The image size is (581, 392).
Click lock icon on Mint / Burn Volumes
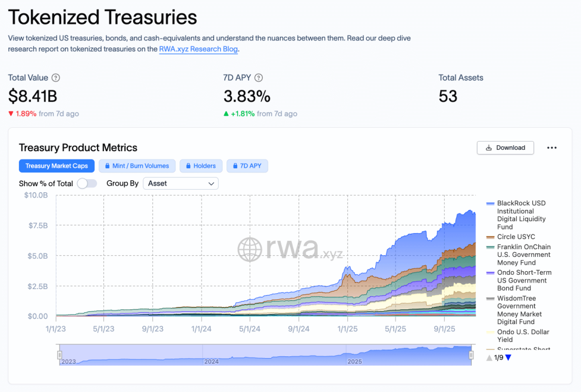(x=108, y=166)
